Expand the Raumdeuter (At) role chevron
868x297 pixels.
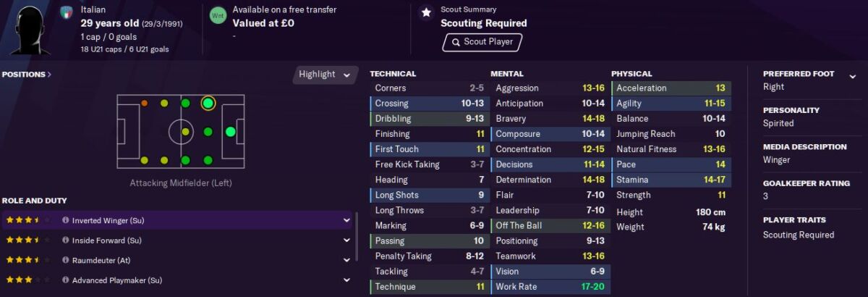346,260
